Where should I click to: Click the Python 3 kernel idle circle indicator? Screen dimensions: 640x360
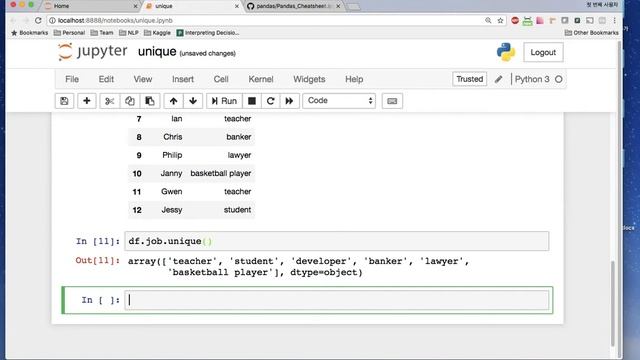click(x=559, y=79)
